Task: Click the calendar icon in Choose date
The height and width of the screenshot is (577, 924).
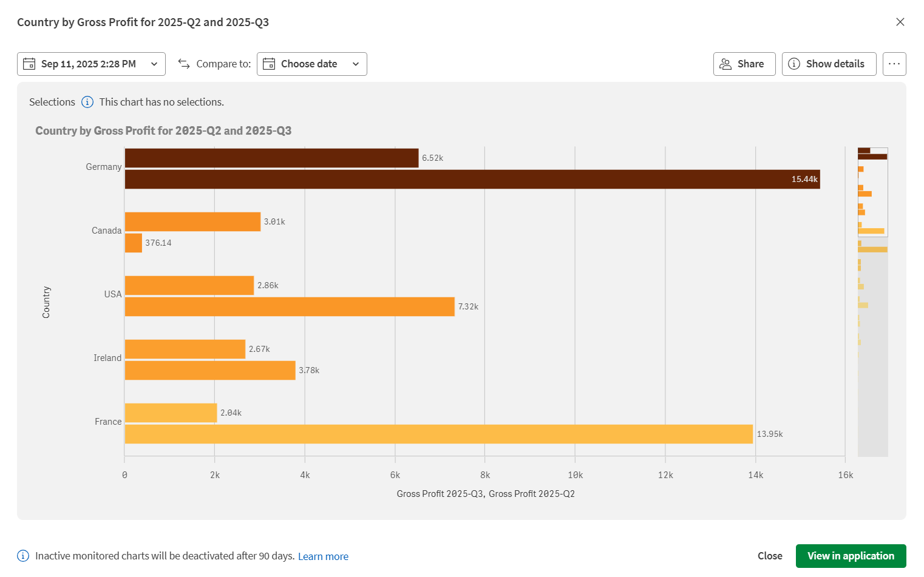Action: 269,64
